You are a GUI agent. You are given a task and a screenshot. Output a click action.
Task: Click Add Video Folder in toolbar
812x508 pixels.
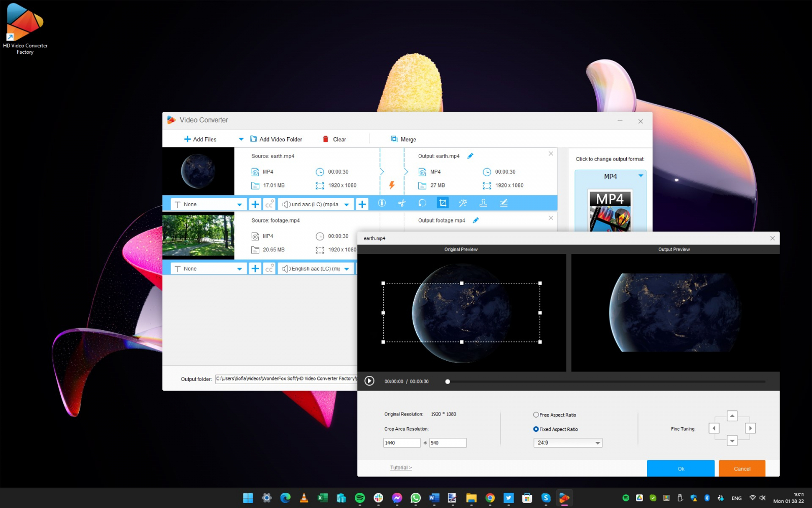(x=276, y=139)
